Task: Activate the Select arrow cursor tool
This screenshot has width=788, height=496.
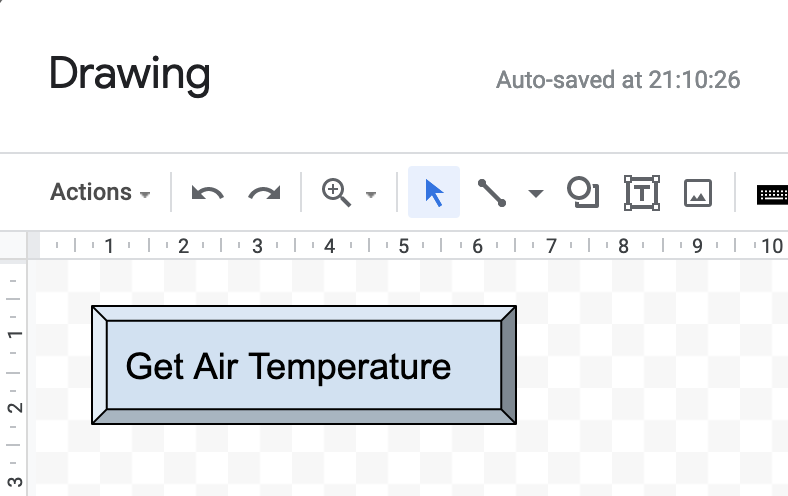Action: click(x=434, y=192)
